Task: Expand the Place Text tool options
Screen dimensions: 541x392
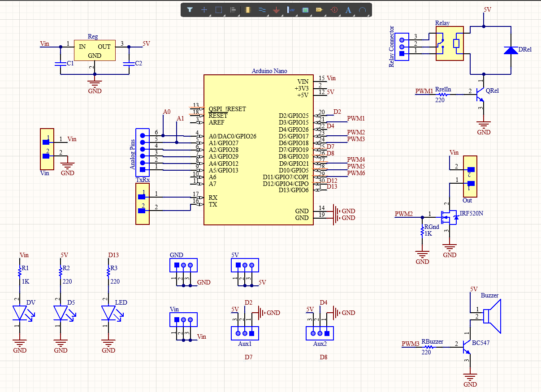Action: pyautogui.click(x=354, y=14)
